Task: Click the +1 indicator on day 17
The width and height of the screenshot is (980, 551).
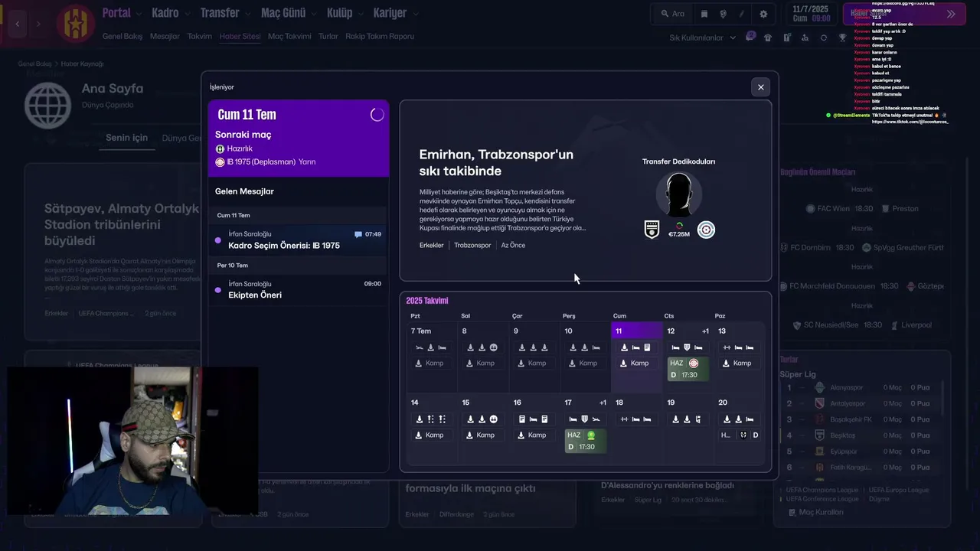Action: pyautogui.click(x=603, y=403)
